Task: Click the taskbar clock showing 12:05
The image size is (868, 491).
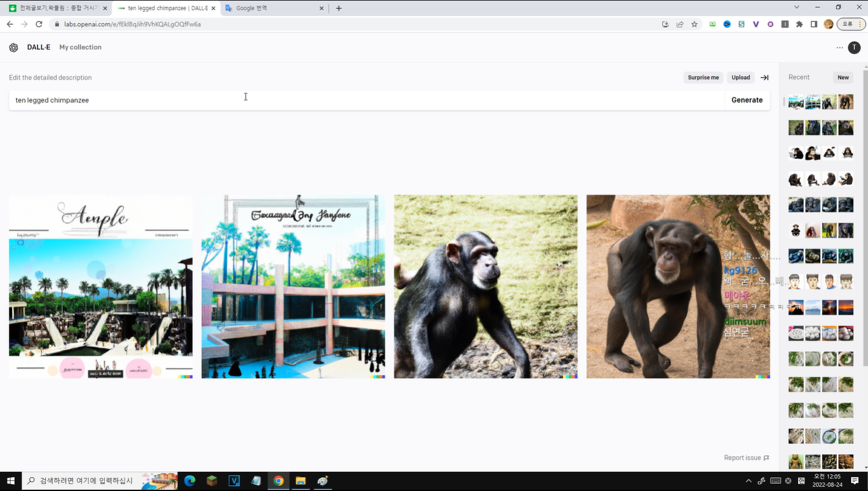Action: (x=827, y=481)
